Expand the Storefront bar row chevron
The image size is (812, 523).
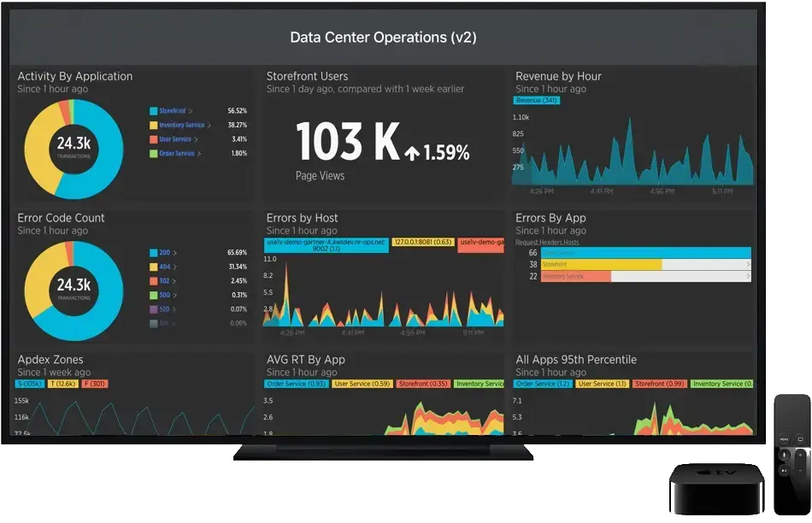pos(748,265)
